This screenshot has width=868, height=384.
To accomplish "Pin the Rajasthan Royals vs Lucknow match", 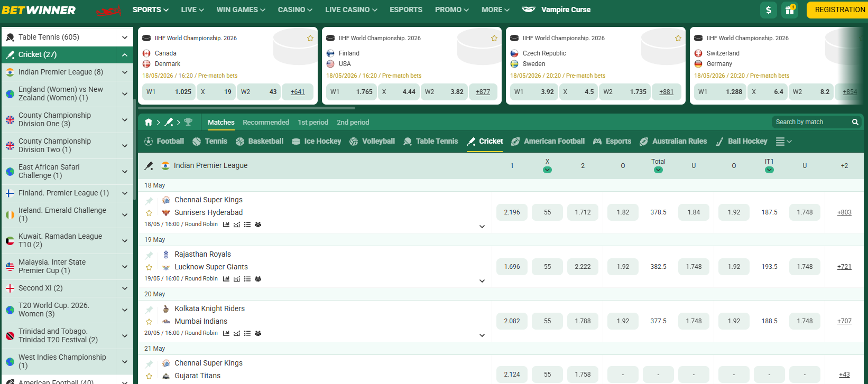I will point(149,255).
